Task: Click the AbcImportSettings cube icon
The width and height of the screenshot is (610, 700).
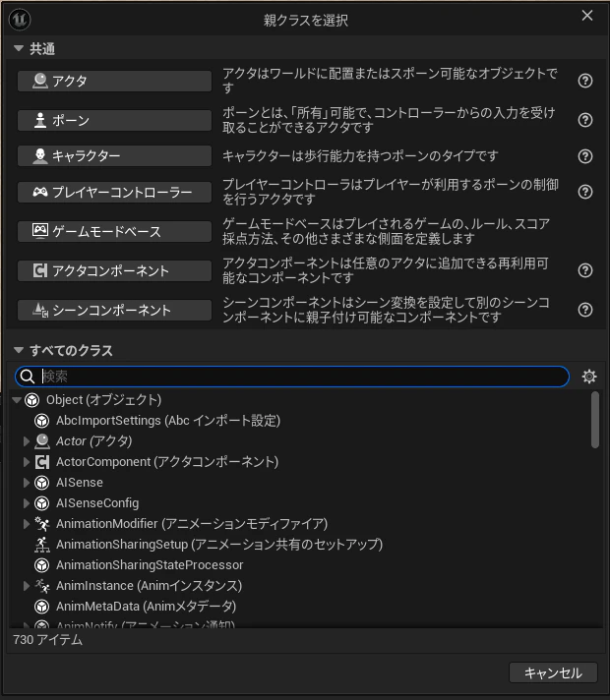Action: (x=42, y=421)
